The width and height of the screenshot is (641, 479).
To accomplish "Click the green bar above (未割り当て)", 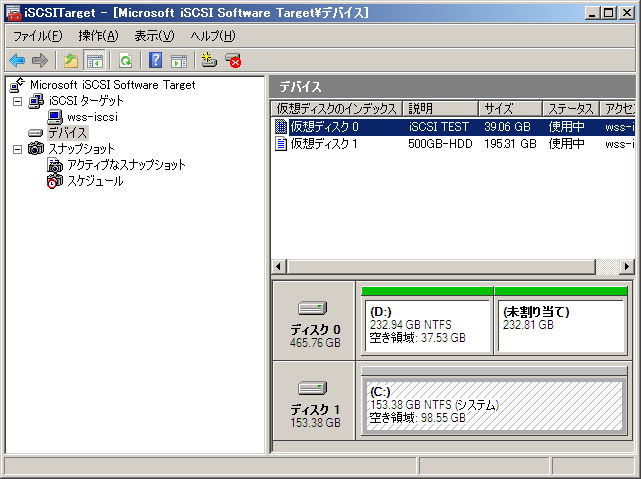I will [x=561, y=291].
